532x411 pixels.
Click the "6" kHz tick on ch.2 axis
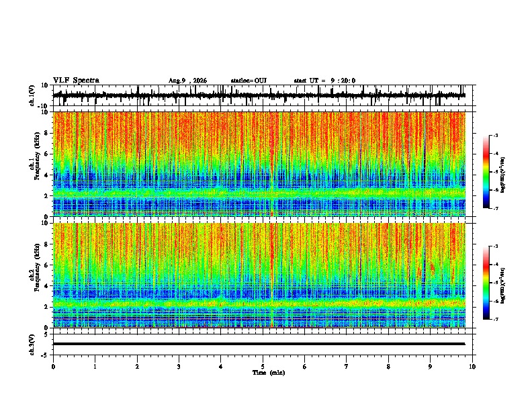pos(46,265)
